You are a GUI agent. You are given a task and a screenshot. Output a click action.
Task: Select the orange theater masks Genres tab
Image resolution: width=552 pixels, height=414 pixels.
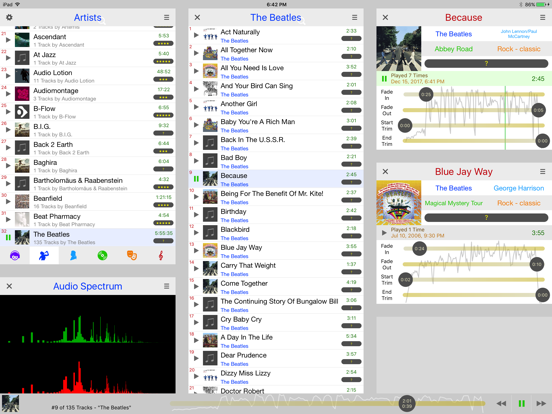(132, 256)
